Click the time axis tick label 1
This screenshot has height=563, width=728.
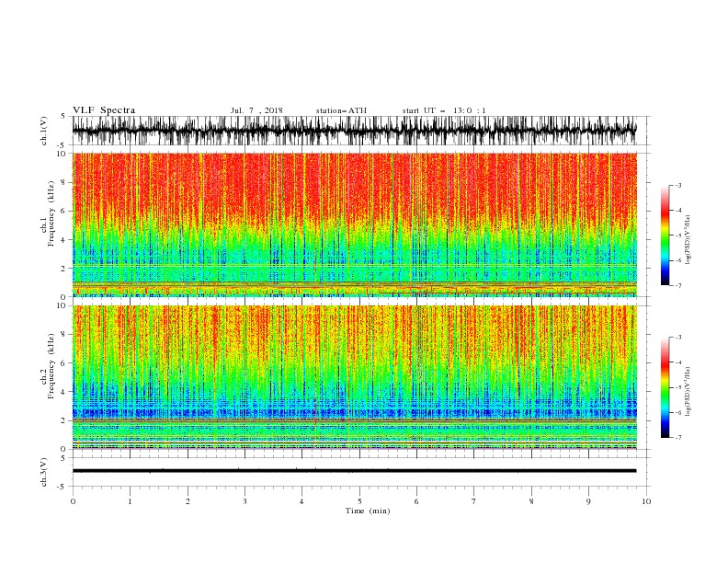130,501
